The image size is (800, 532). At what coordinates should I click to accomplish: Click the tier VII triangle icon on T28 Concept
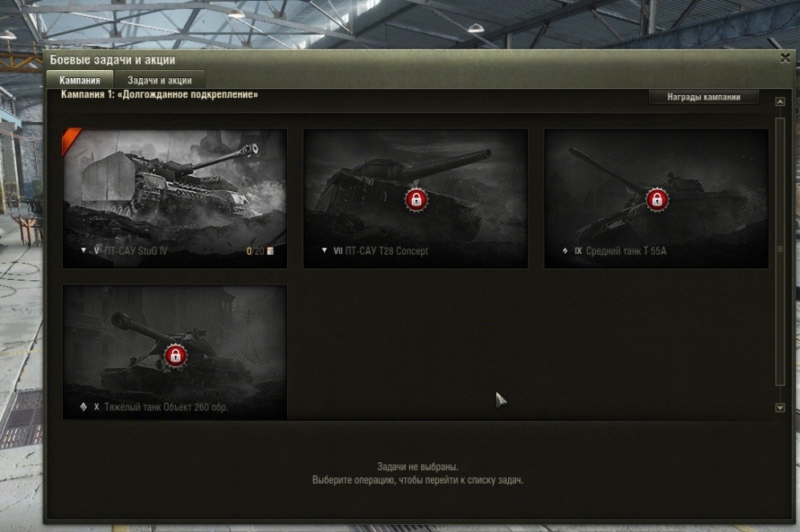pyautogui.click(x=324, y=251)
